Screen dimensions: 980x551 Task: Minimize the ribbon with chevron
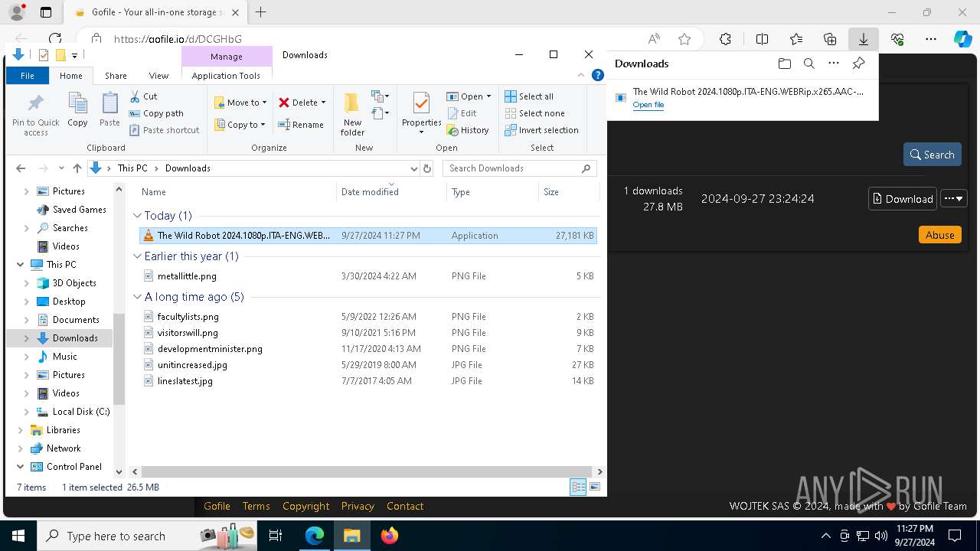point(582,75)
